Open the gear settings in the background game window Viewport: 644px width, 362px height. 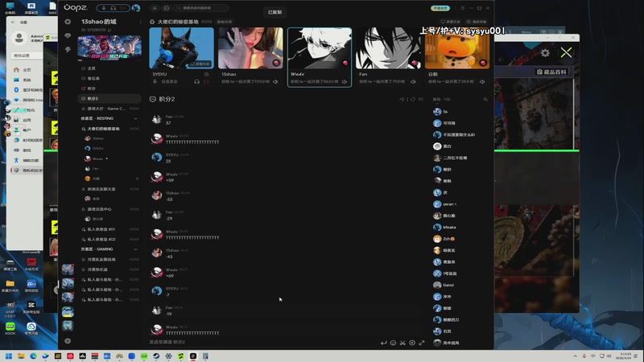click(x=545, y=53)
